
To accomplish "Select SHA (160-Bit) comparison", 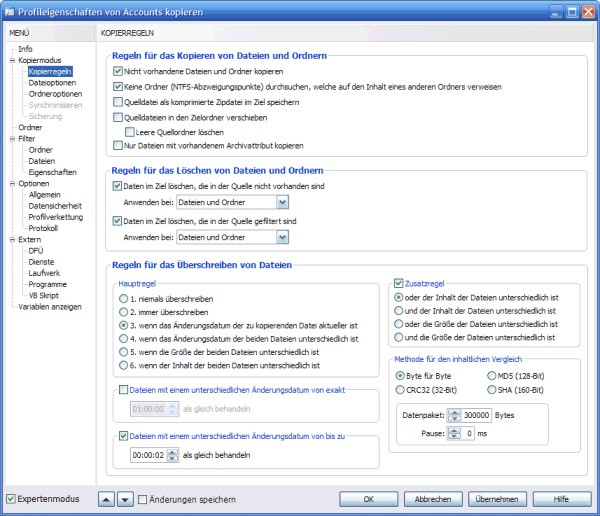I will pos(491,390).
